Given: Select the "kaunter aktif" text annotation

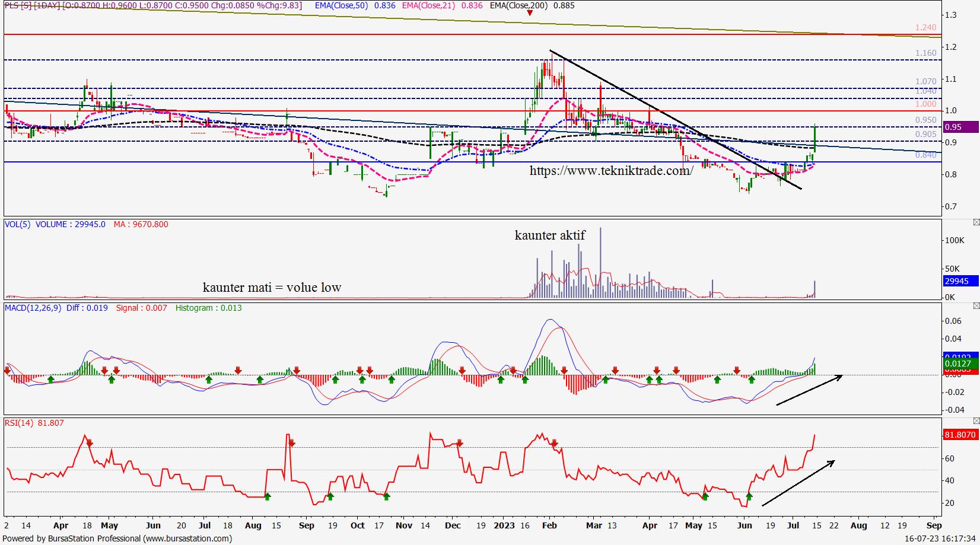Looking at the screenshot, I should click(549, 235).
